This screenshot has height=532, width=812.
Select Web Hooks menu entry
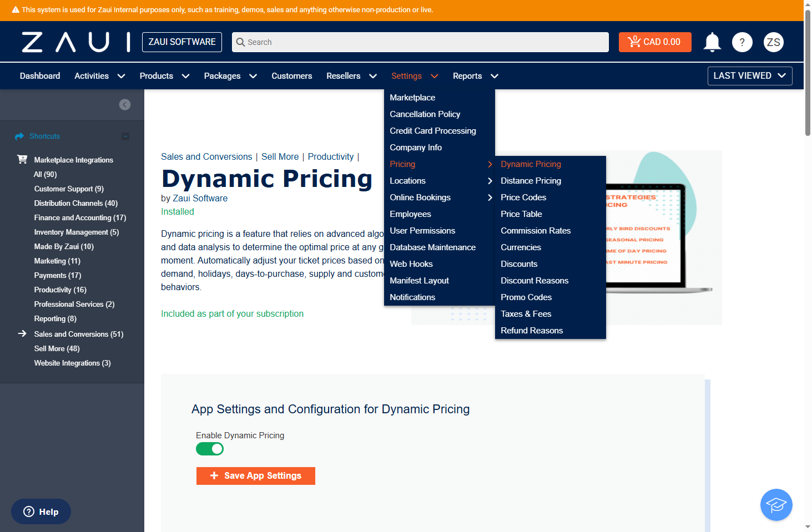tap(411, 264)
